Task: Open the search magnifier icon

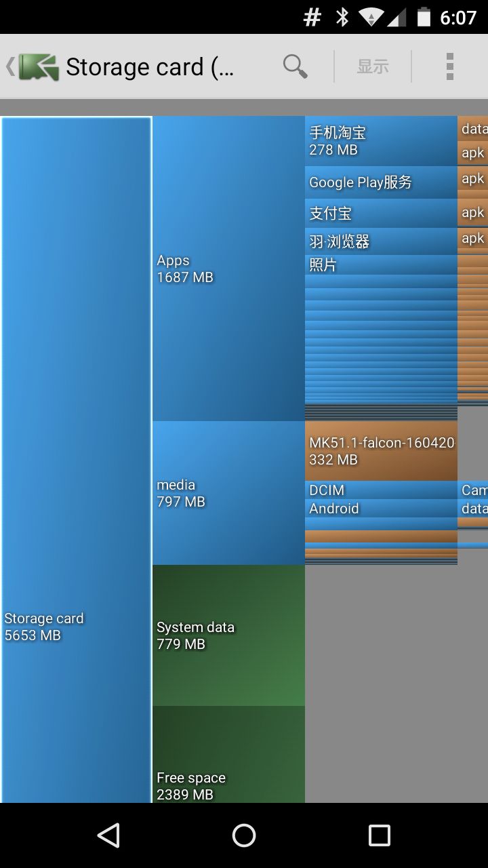Action: click(295, 66)
